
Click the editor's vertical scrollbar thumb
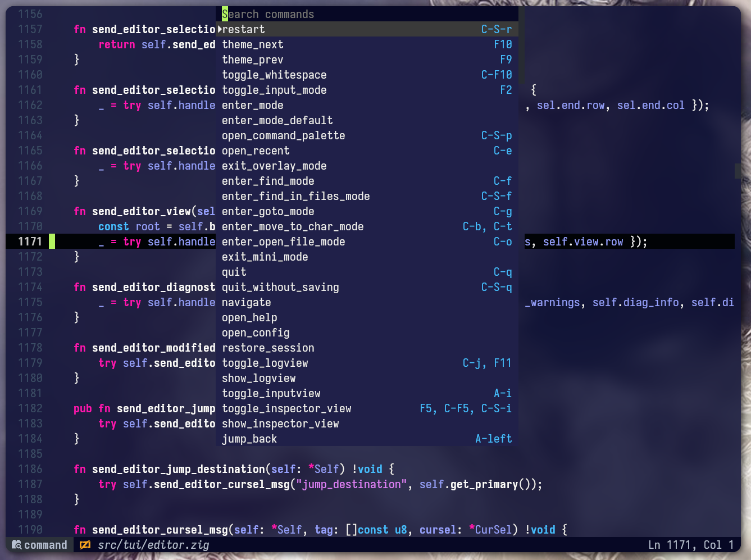pyautogui.click(x=737, y=171)
